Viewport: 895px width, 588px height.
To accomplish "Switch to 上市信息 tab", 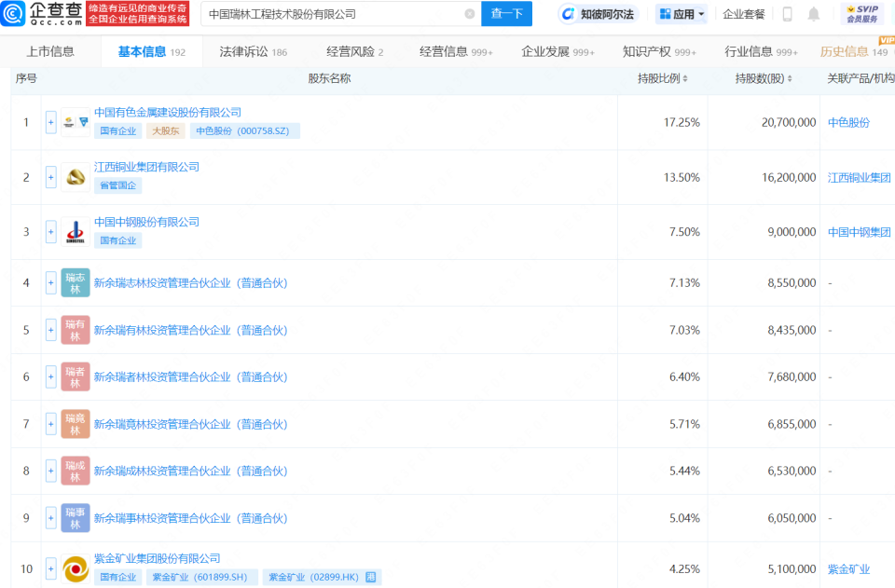I will (x=50, y=52).
